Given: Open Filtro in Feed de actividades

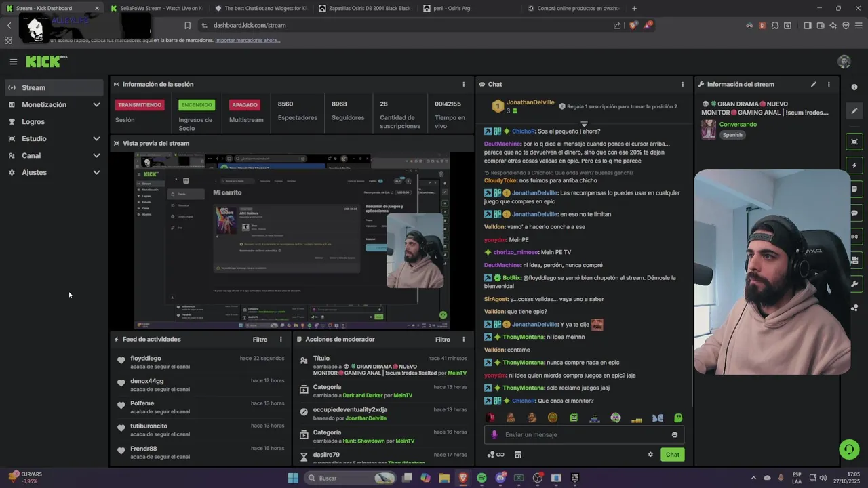Looking at the screenshot, I should (x=260, y=340).
